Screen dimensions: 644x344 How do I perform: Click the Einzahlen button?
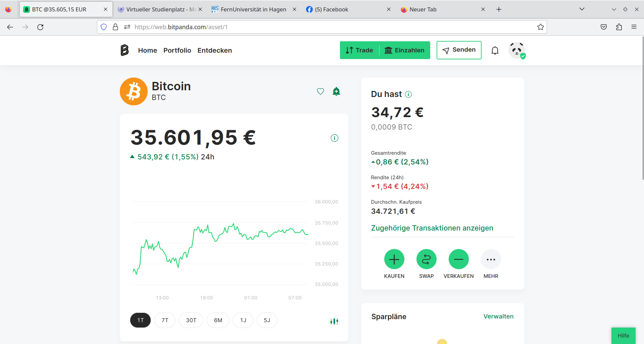tap(404, 50)
